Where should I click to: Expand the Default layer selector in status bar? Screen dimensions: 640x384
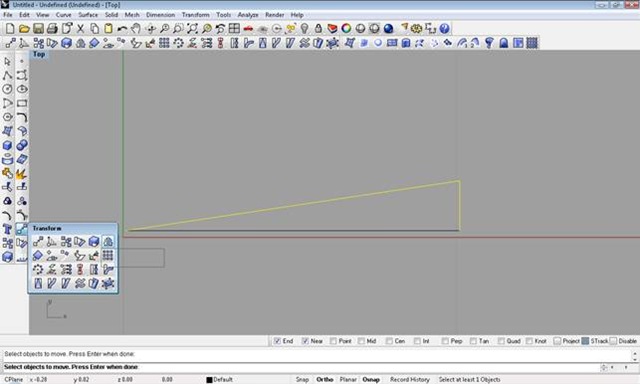[x=219, y=380]
